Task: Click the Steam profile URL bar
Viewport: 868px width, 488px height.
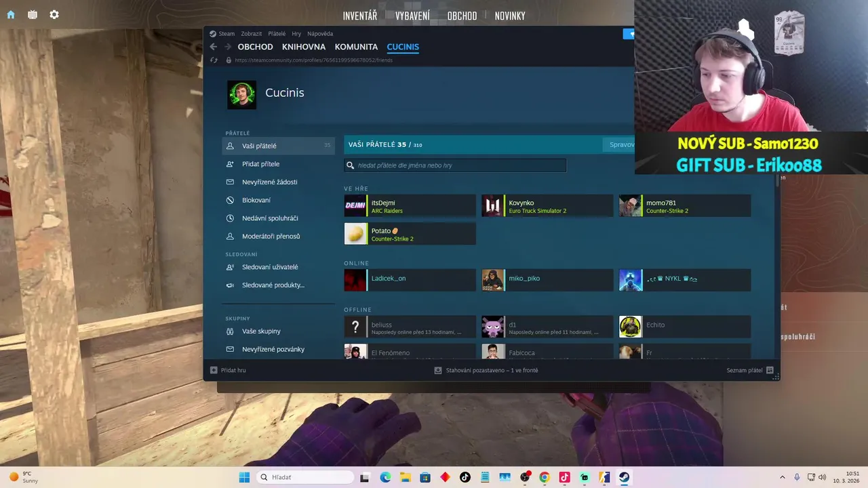Action: pos(313,60)
